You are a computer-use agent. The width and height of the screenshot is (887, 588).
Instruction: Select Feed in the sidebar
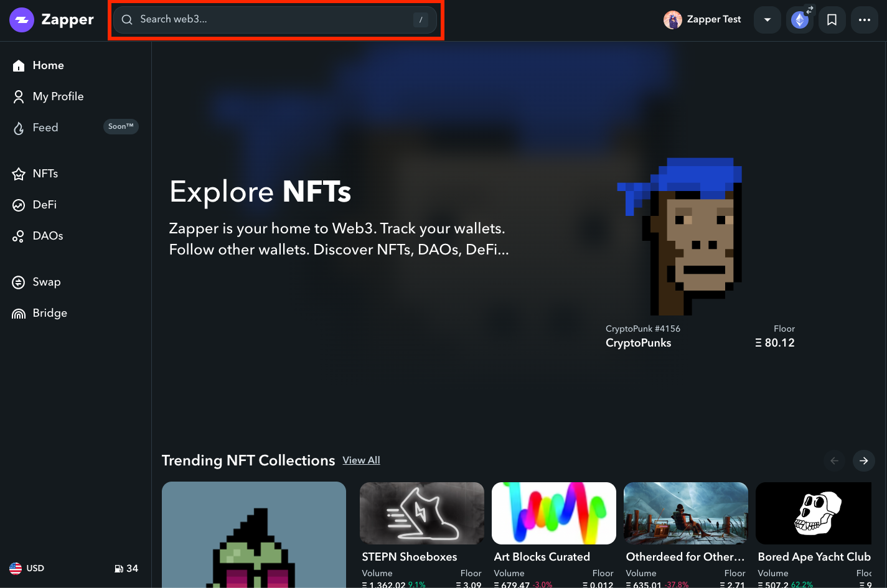point(36,128)
